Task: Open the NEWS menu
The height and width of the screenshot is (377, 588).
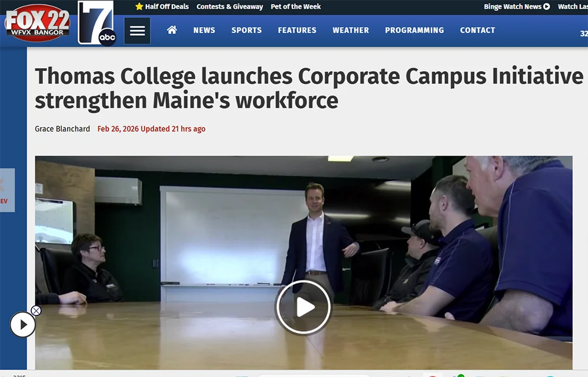Action: click(204, 31)
